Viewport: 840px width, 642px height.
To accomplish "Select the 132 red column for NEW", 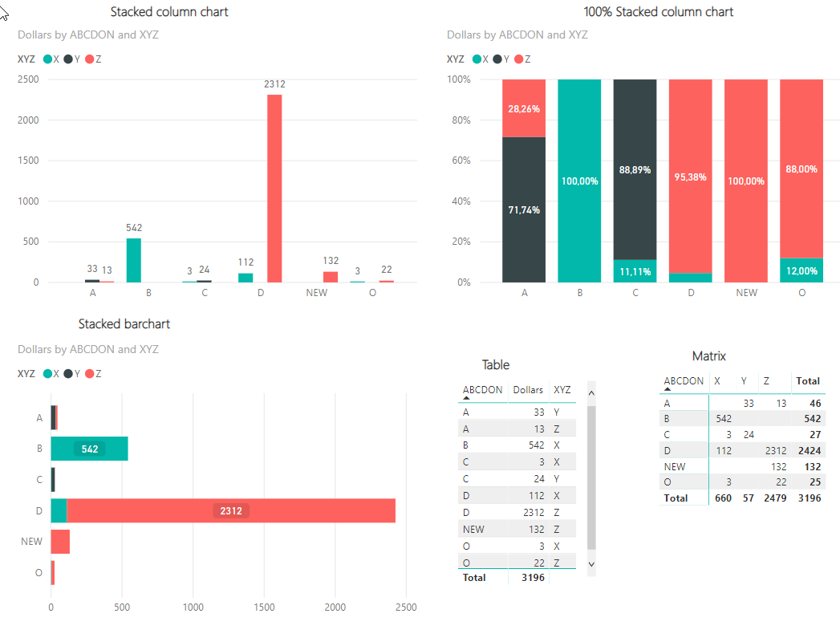I will click(x=331, y=277).
